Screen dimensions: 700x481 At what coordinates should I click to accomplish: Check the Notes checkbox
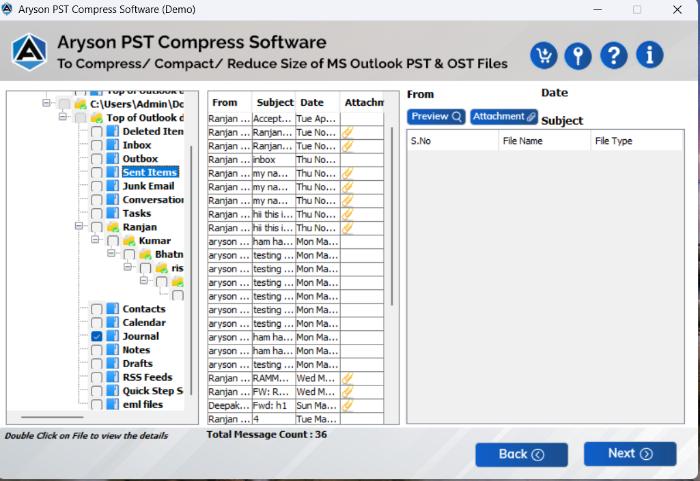pos(96,350)
